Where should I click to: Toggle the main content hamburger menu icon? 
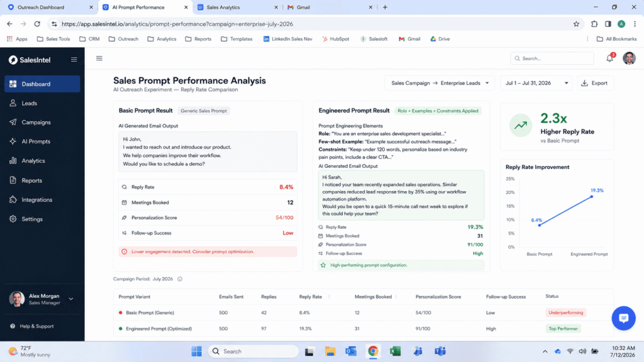pos(99,58)
